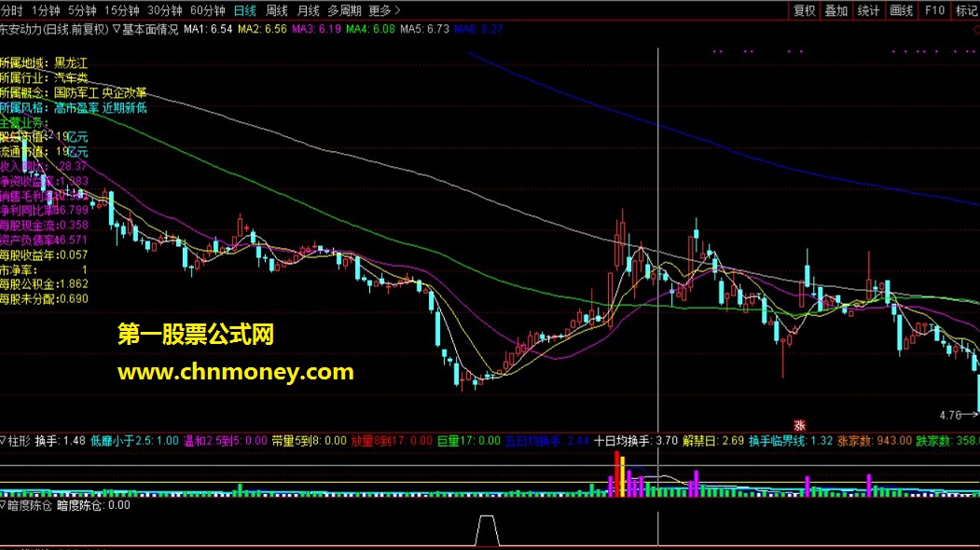Image resolution: width=980 pixels, height=550 pixels.
Task: Click the MA4: 6.08 value
Action: 370,29
